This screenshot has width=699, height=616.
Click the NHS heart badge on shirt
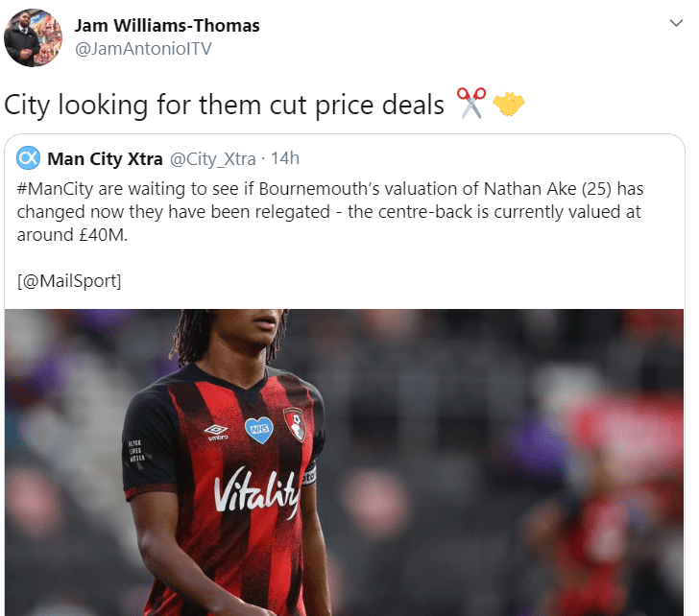[259, 430]
